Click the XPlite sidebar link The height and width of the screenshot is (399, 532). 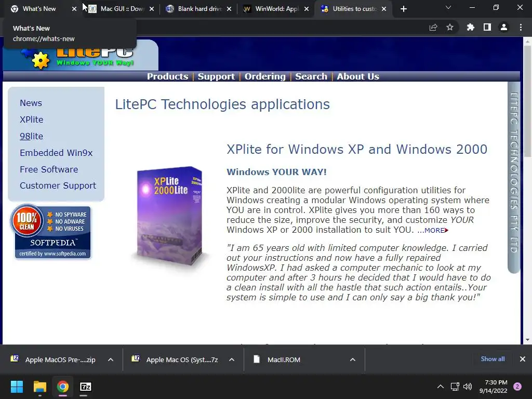pyautogui.click(x=32, y=119)
